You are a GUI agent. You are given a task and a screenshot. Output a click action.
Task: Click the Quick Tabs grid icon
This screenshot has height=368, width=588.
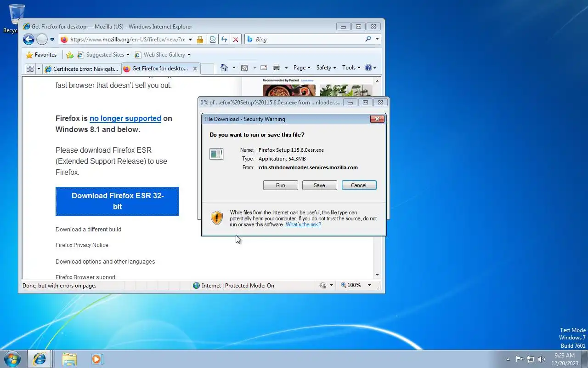click(30, 69)
